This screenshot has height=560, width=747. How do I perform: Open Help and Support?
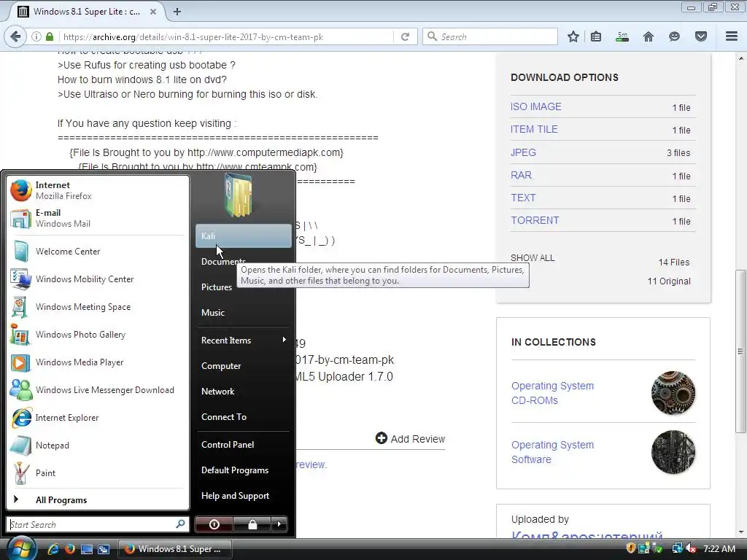coord(244,496)
